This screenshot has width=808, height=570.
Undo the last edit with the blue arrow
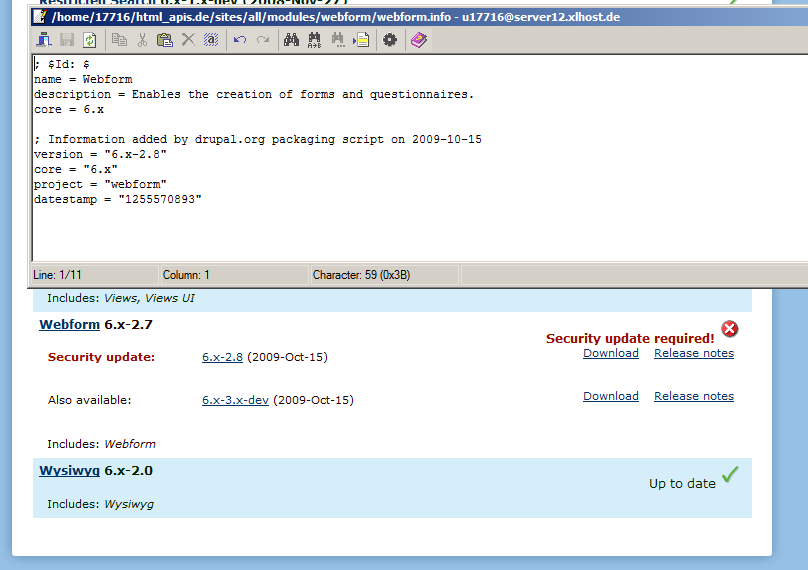click(x=240, y=40)
